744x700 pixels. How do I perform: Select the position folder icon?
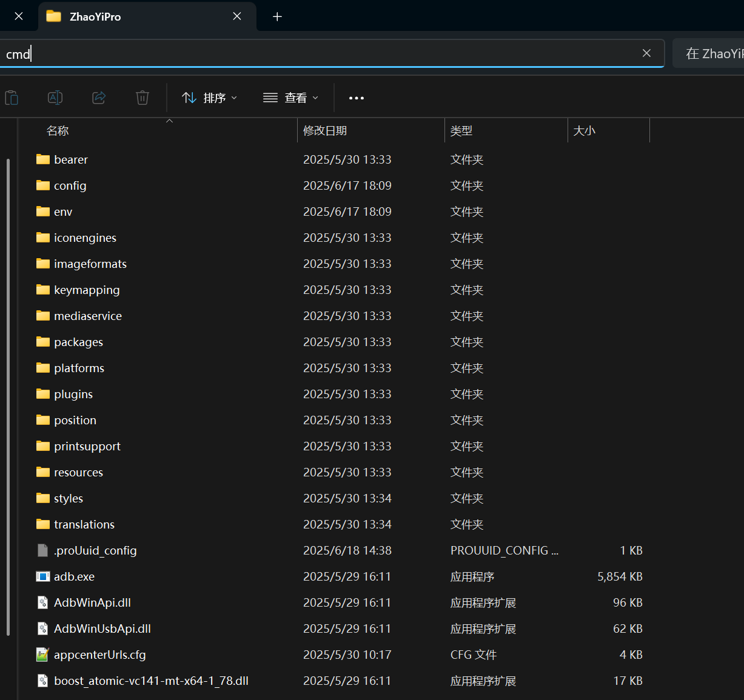click(42, 420)
